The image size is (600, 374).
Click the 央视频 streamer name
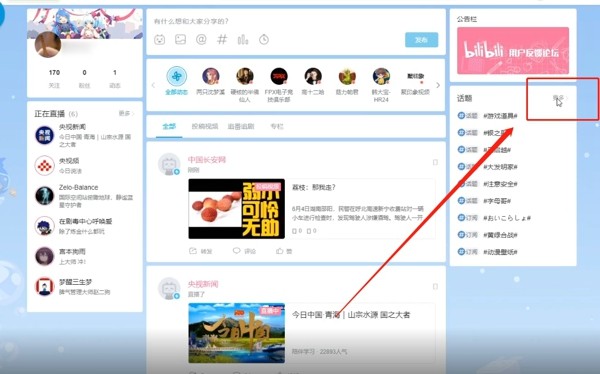(69, 160)
